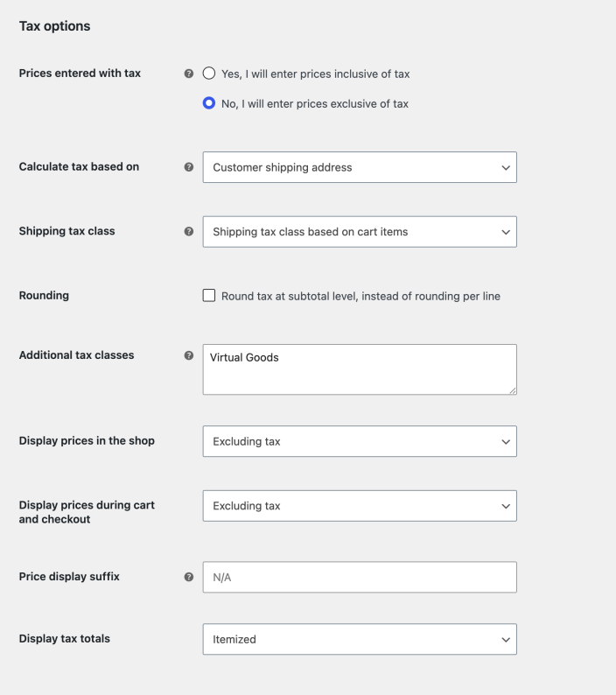Click help icon beside Prices entered with tax
616x695 pixels.
point(189,74)
